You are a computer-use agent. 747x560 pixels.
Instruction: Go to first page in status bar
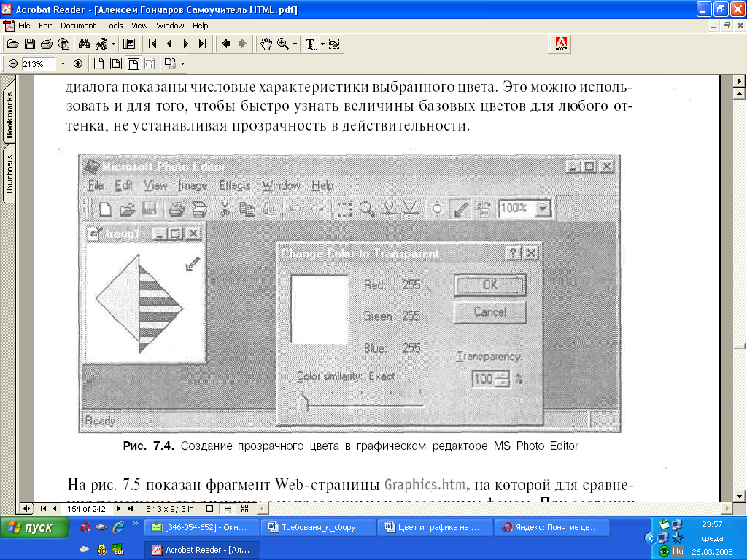(x=43, y=509)
